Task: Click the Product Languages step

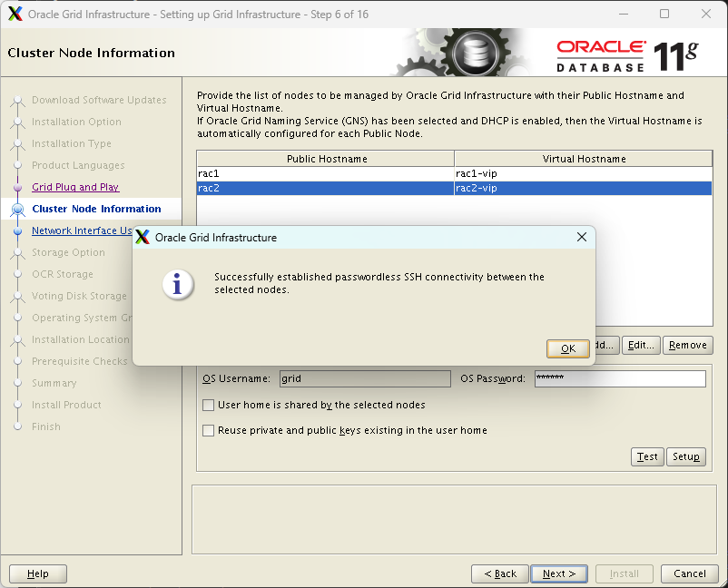Action: [78, 165]
